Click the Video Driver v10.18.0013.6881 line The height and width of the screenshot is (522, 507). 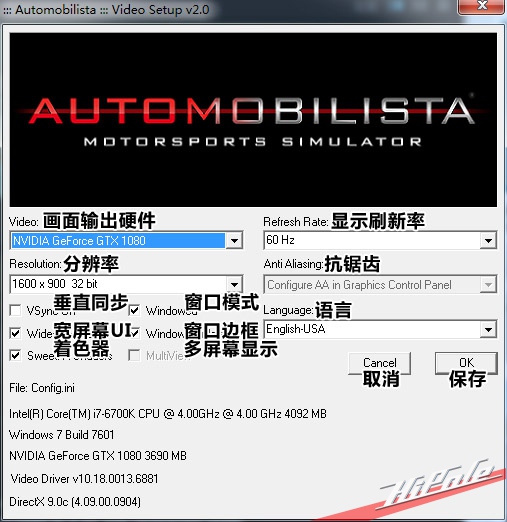pyautogui.click(x=84, y=479)
